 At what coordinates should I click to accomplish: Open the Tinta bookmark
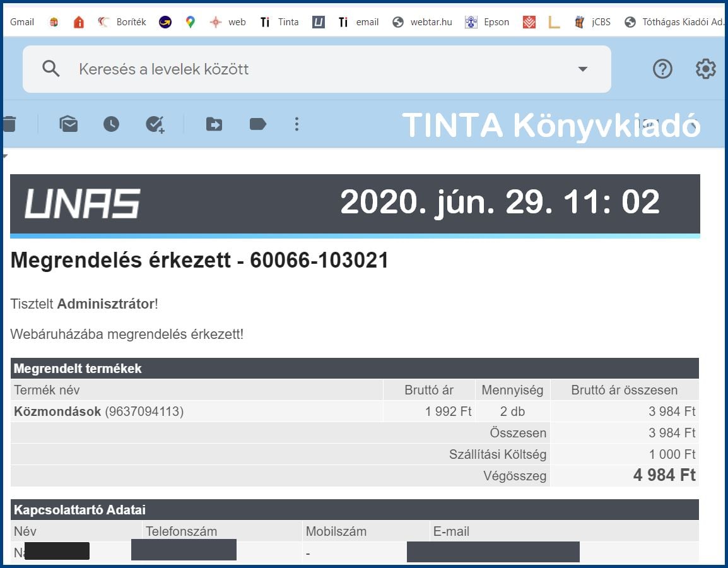[279, 22]
